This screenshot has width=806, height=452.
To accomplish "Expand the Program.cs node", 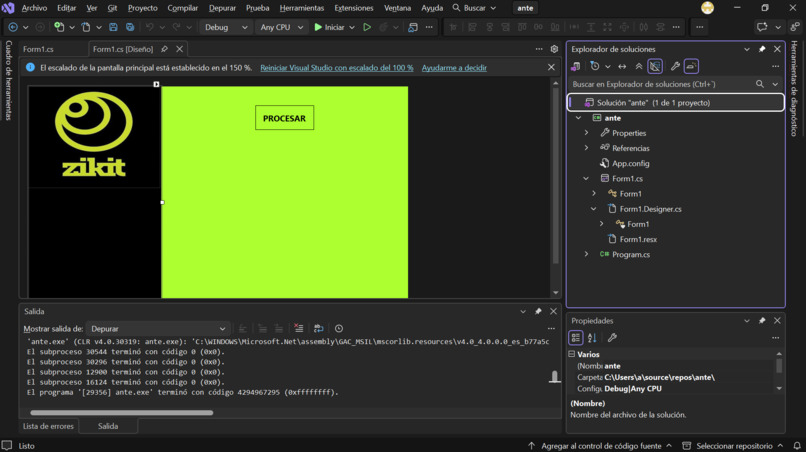I will 587,255.
